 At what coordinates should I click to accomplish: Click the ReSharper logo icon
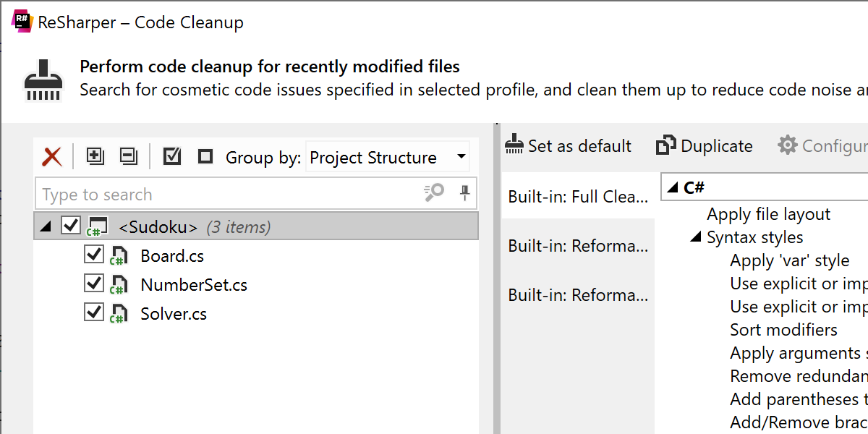pos(22,21)
